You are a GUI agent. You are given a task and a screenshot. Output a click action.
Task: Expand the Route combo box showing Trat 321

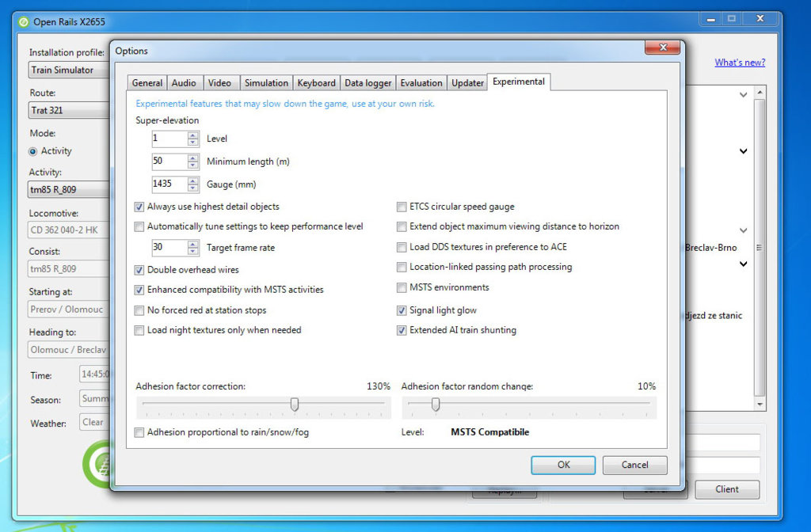[x=67, y=111]
